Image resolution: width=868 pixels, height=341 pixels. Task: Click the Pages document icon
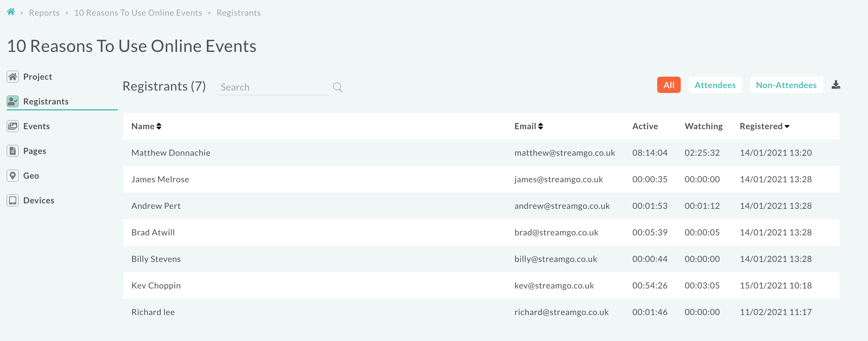12,151
